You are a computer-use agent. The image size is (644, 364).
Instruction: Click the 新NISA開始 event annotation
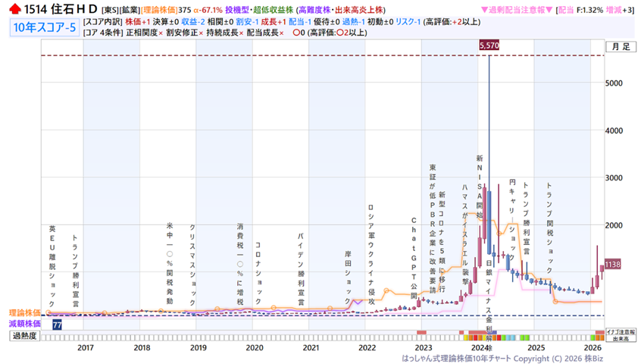480,183
